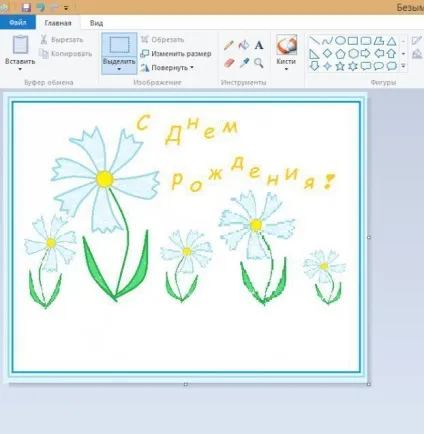Choose the five-point star shape
The width and height of the screenshot is (424, 434).
coord(340,66)
